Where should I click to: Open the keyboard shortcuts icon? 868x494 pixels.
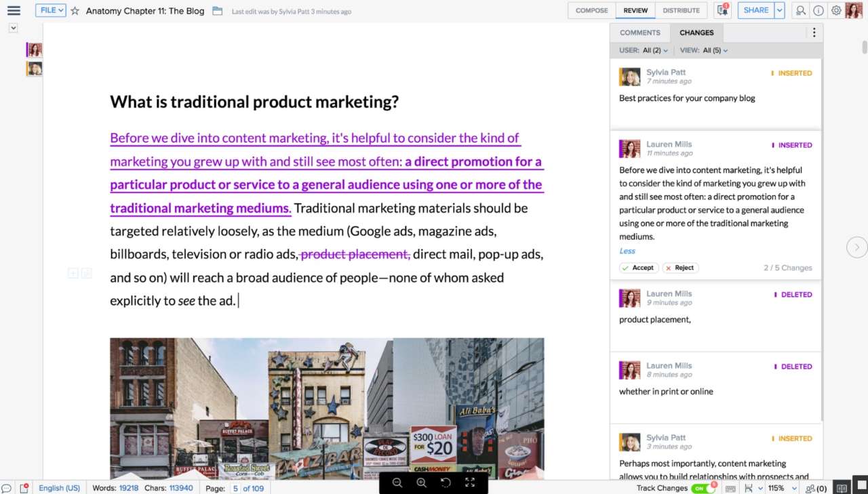(x=730, y=488)
